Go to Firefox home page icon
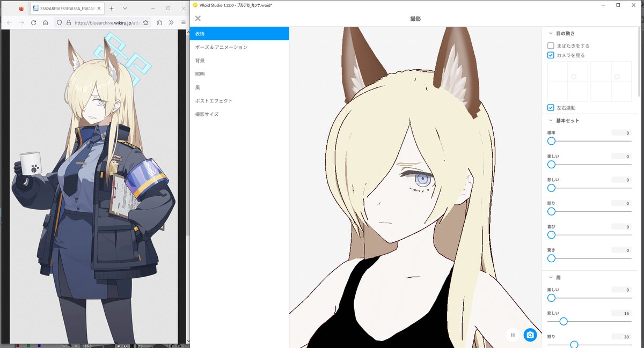This screenshot has width=644, height=348. pos(46,23)
